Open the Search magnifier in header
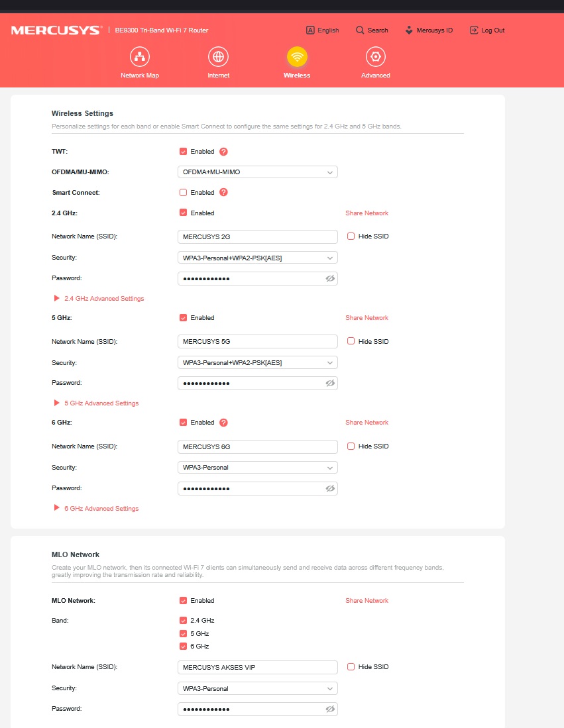Viewport: 564px width, 728px height. tap(360, 30)
